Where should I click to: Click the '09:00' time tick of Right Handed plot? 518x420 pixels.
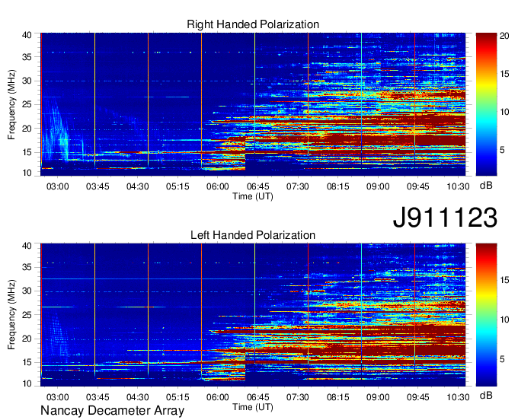pos(378,186)
